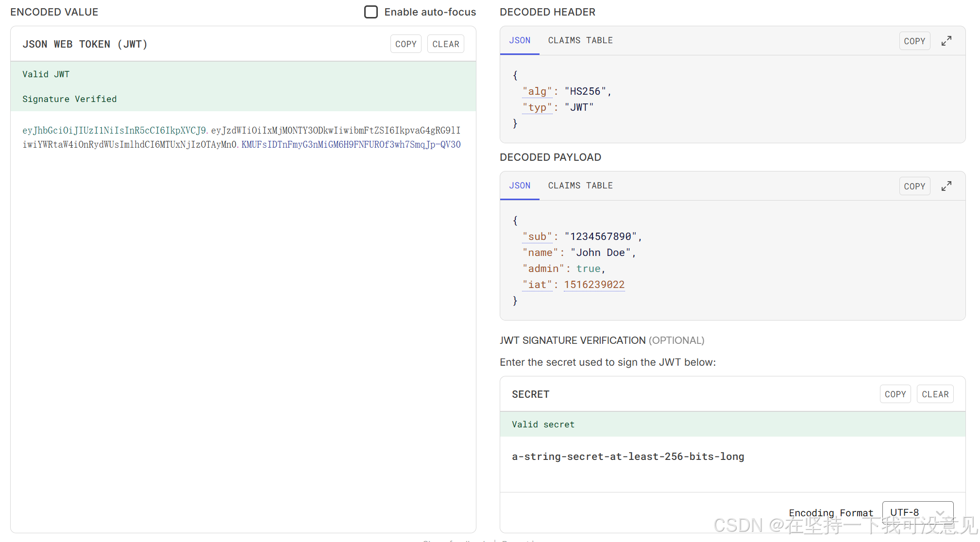The width and height of the screenshot is (980, 542).
Task: Click the encoded JWT token text area
Action: [x=241, y=137]
